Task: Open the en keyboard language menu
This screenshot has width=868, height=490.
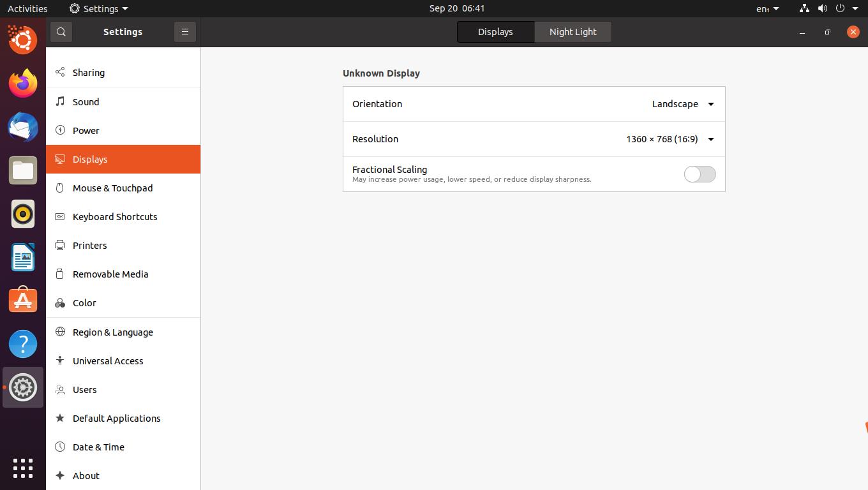Action: [x=767, y=8]
